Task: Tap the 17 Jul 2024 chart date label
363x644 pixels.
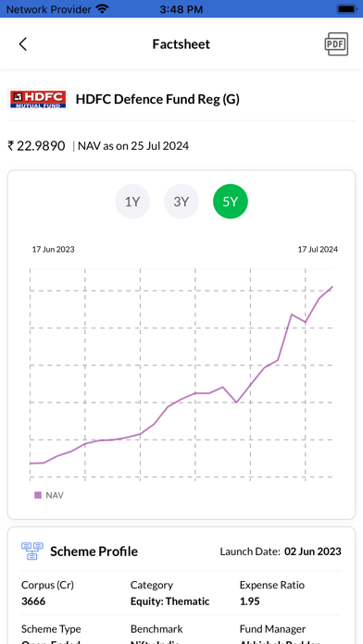Action: click(318, 249)
